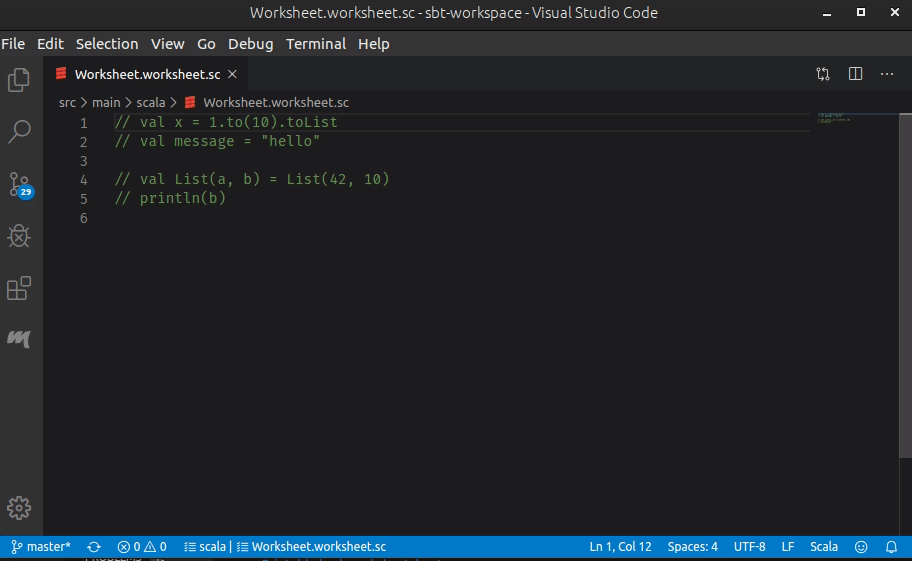
Task: Change LF end of line sequence
Action: pyautogui.click(x=788, y=546)
